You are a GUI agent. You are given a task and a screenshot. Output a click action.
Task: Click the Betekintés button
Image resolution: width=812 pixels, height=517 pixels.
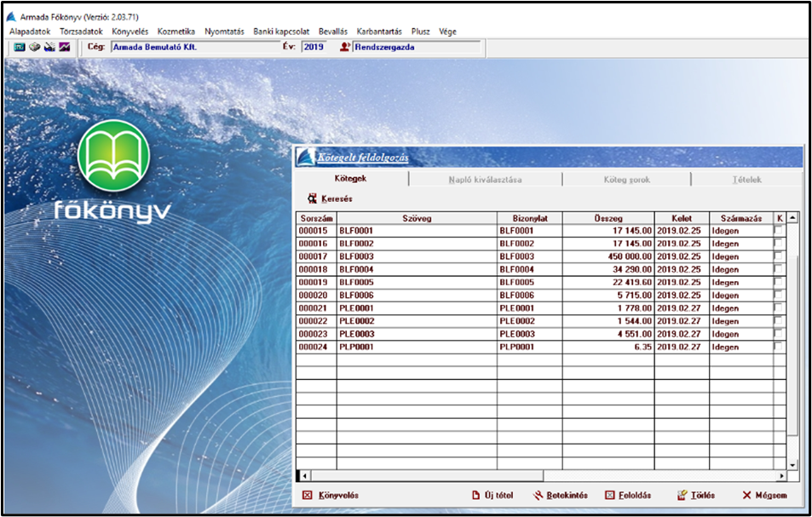(x=561, y=495)
